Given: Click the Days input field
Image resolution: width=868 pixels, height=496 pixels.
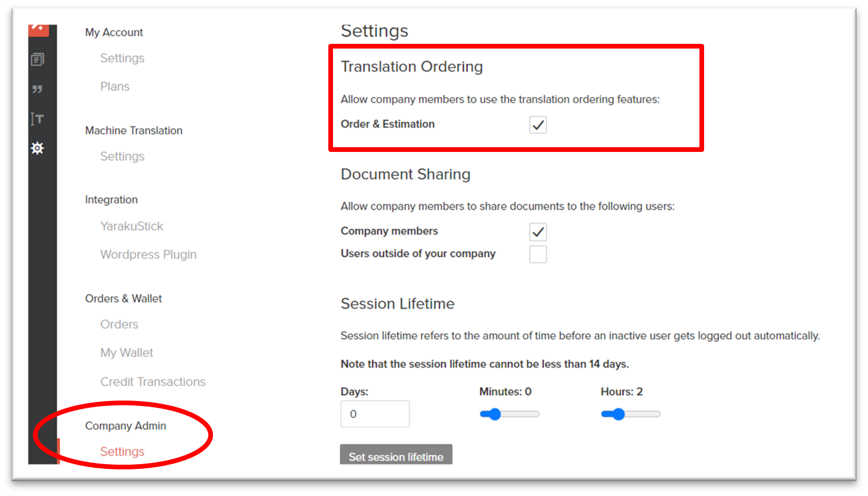Looking at the screenshot, I should pyautogui.click(x=375, y=414).
